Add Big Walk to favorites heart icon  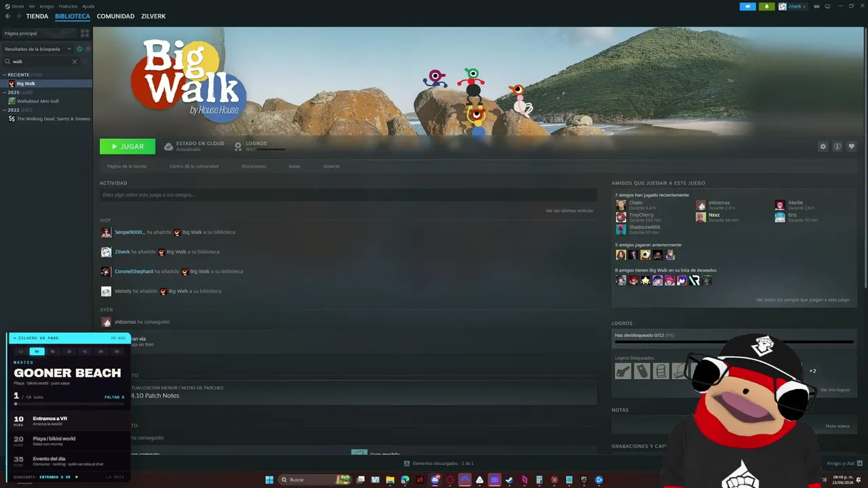point(852,146)
